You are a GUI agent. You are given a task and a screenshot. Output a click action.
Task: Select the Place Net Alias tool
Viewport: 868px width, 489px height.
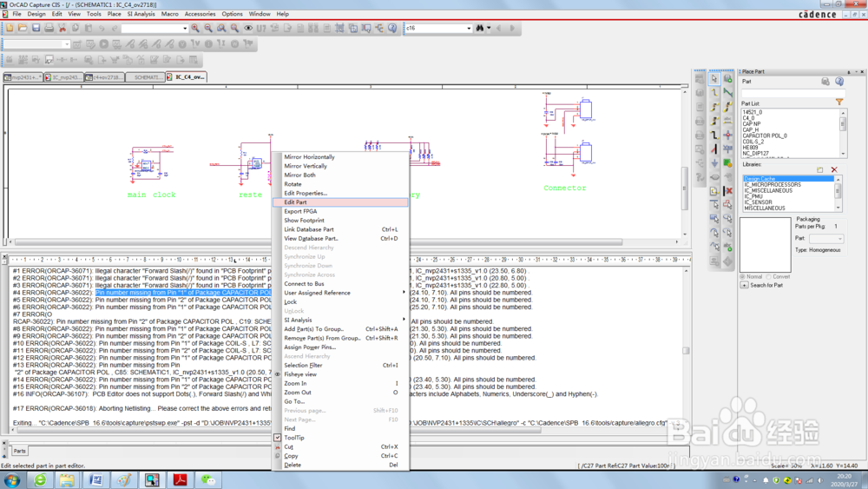(728, 120)
